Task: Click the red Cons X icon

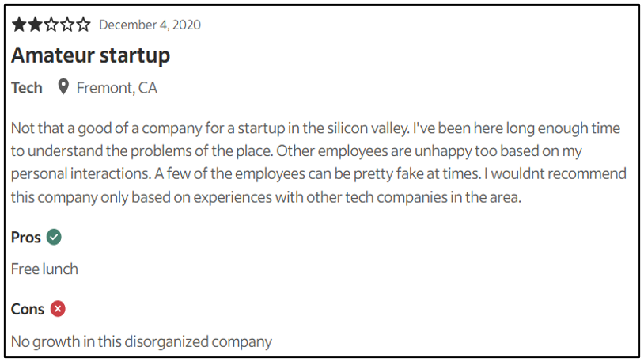Action: (x=58, y=309)
